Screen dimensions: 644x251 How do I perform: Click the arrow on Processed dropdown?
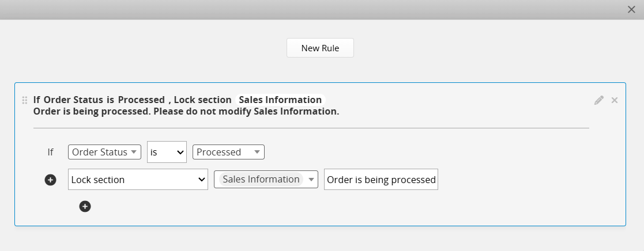258,152
